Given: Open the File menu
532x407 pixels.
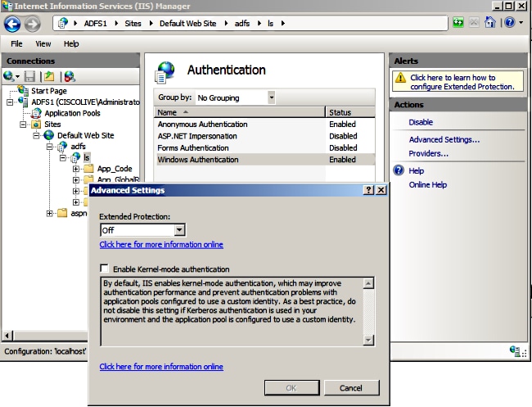Looking at the screenshot, I should (x=16, y=43).
